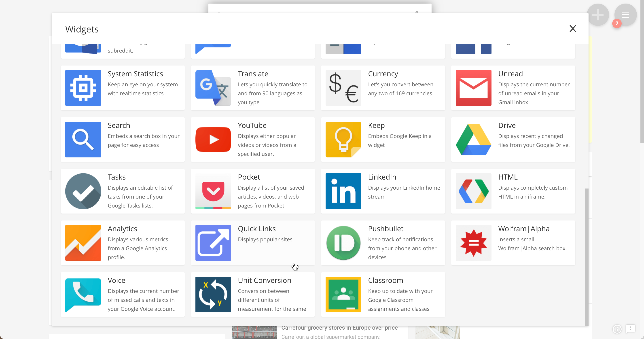This screenshot has height=339, width=644.
Task: Open Carrefour grocery stores news headline
Action: point(339,328)
